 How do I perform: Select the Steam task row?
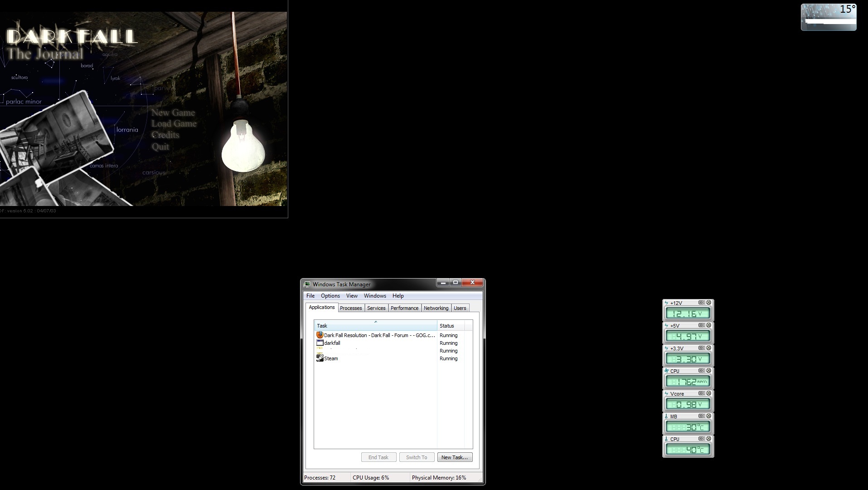tap(393, 358)
